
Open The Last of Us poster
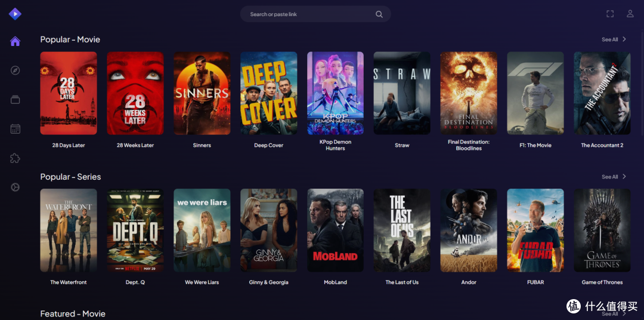click(x=402, y=230)
